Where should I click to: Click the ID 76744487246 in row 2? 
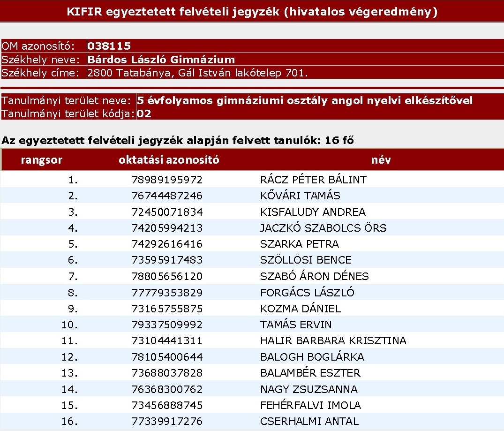pos(167,196)
